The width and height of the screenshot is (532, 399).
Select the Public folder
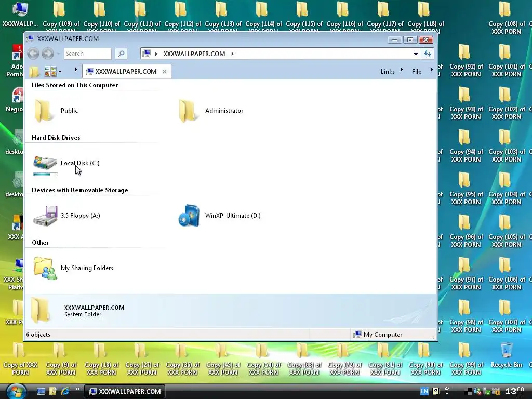(56, 111)
